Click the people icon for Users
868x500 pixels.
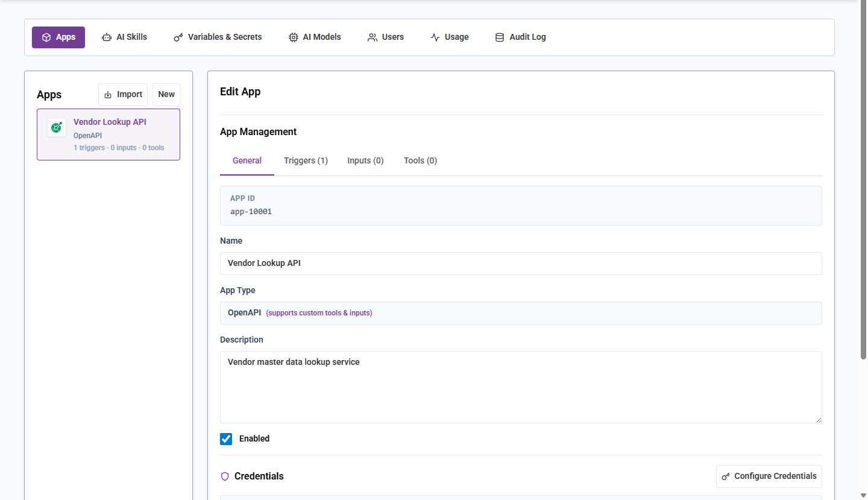tap(373, 37)
